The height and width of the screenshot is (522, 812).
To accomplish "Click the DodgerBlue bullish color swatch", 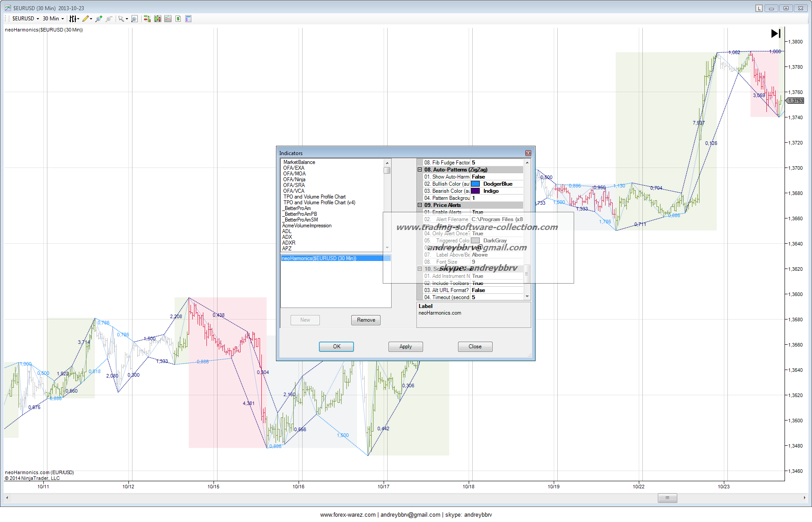I will tap(475, 184).
